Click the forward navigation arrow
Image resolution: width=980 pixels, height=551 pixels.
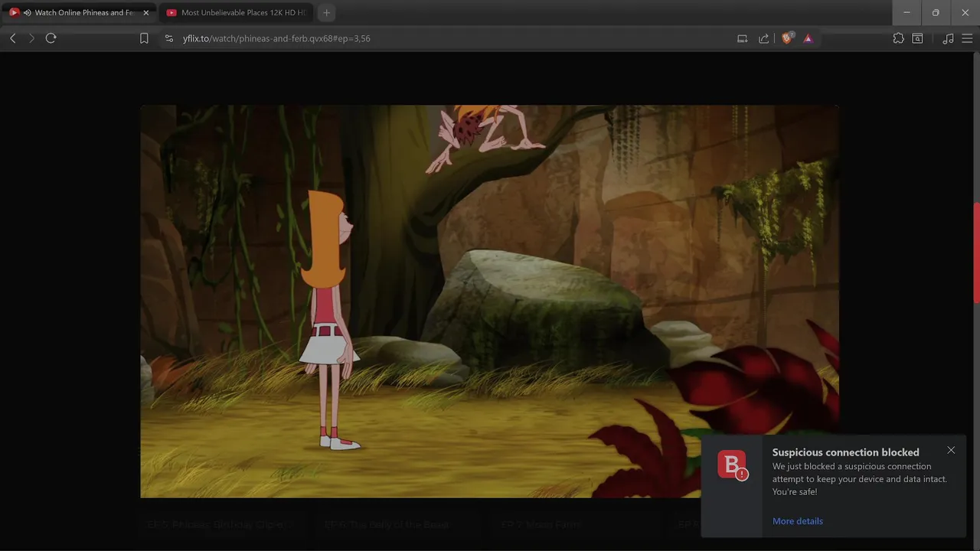tap(31, 38)
